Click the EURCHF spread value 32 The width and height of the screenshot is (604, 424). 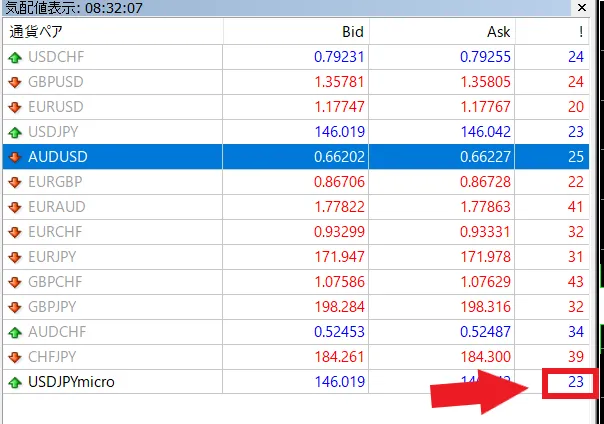(x=574, y=232)
